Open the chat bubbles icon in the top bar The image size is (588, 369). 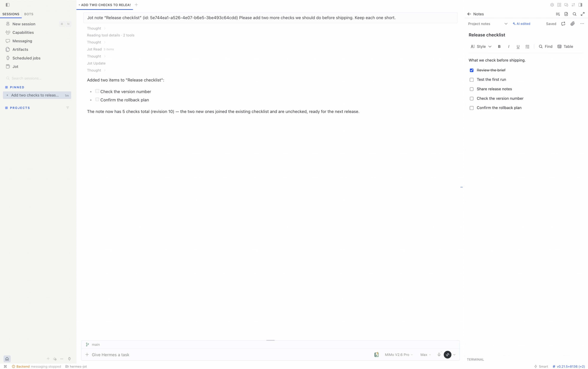coord(566,5)
